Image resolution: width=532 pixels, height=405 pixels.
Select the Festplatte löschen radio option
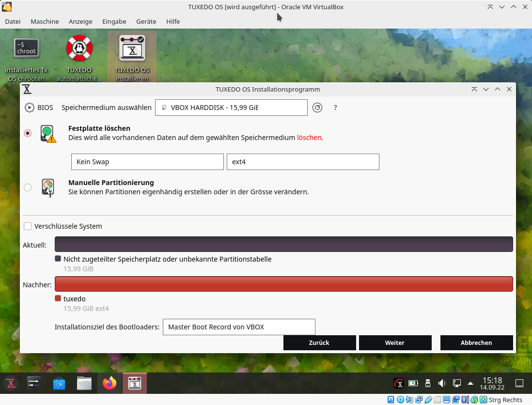(28, 133)
